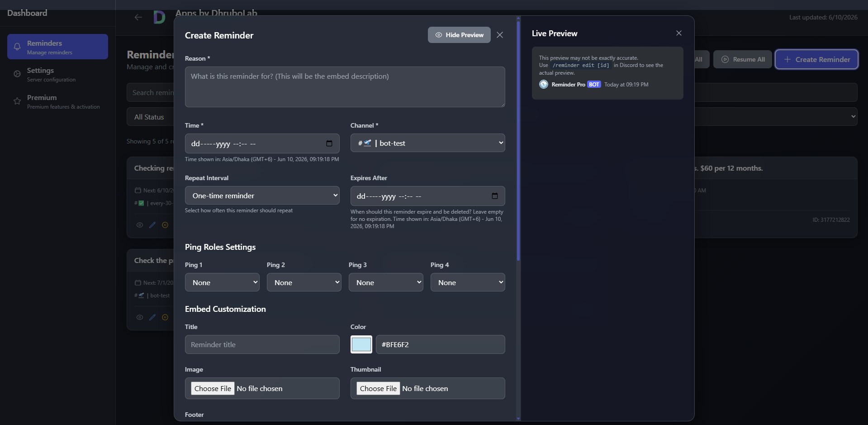Click the Reminder Pro bot avatar
Image resolution: width=868 pixels, height=425 pixels.
[x=544, y=84]
